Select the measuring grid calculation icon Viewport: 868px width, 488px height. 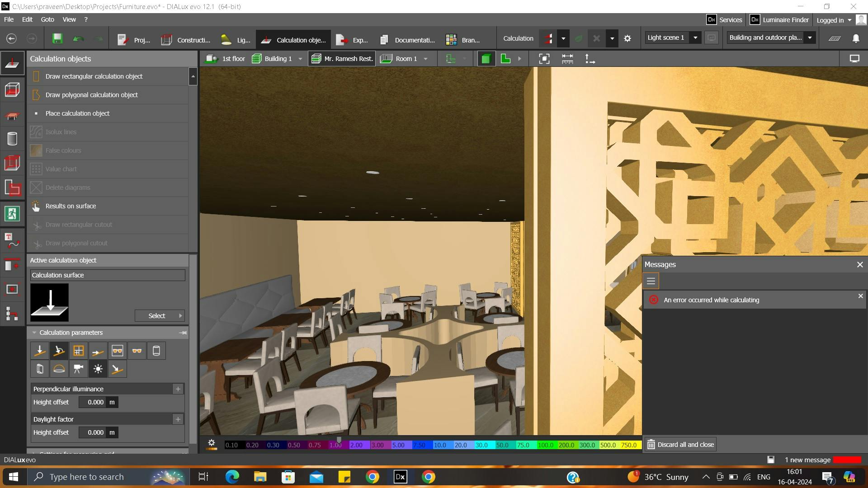[x=79, y=350]
